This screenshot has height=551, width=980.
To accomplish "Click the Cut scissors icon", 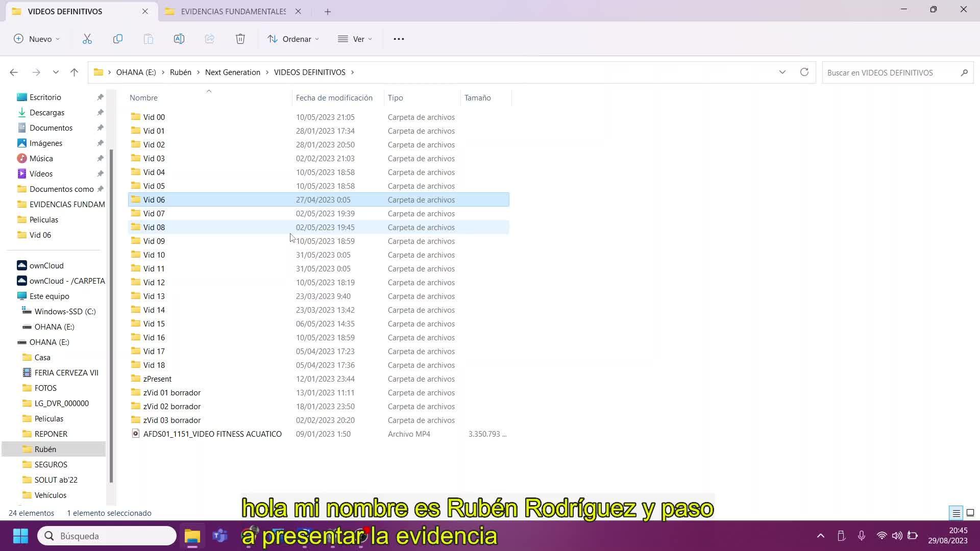I will click(87, 39).
